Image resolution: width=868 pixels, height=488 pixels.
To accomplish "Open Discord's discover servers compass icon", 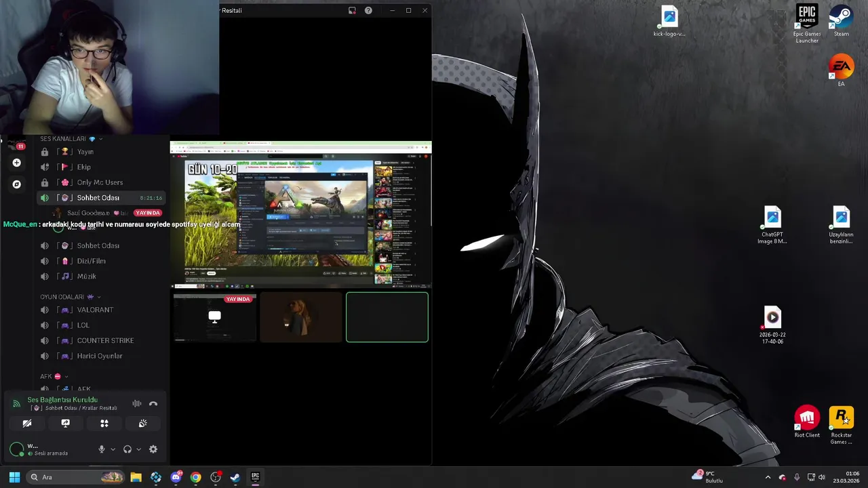I will 16,184.
